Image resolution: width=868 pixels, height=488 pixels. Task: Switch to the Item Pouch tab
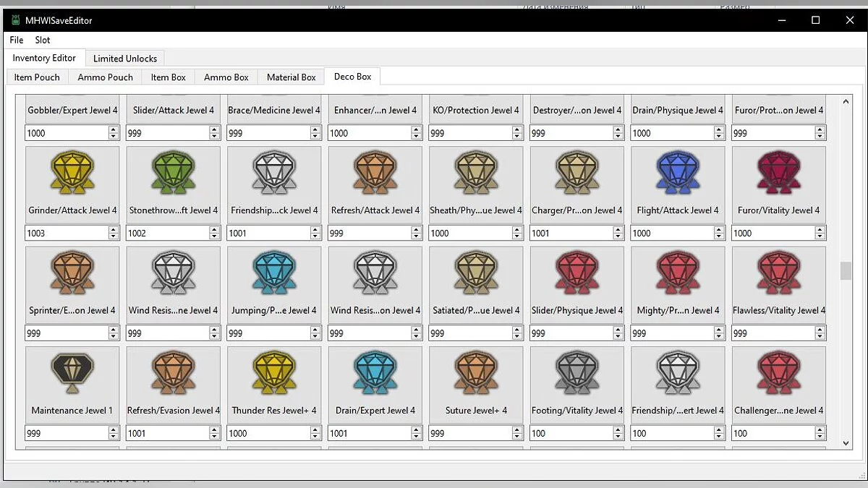pyautogui.click(x=37, y=77)
